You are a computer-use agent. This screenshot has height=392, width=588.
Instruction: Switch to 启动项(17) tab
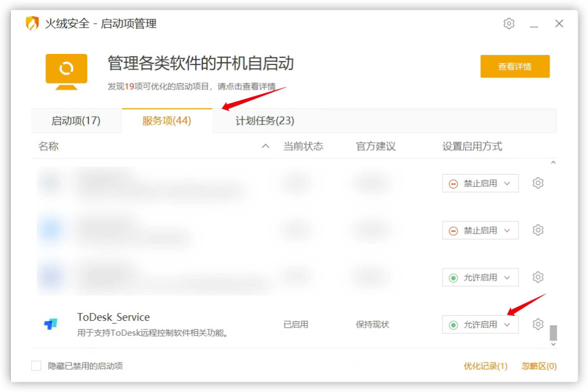76,121
